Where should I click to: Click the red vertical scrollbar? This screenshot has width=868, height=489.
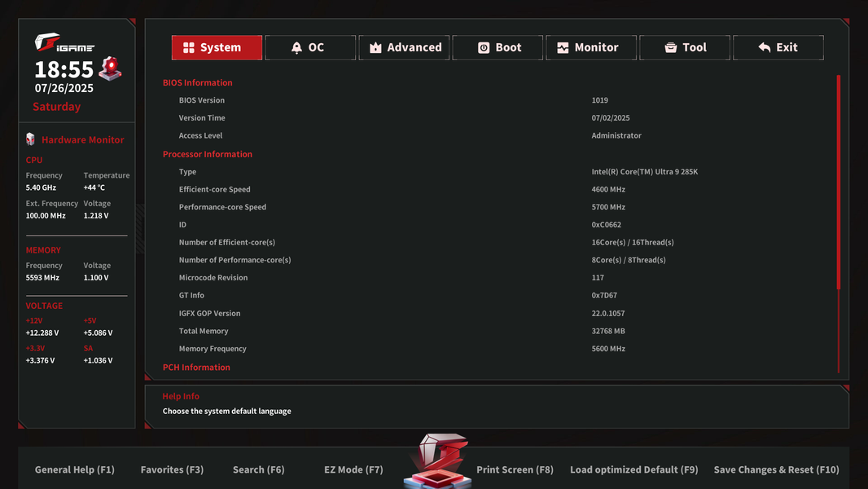click(838, 182)
